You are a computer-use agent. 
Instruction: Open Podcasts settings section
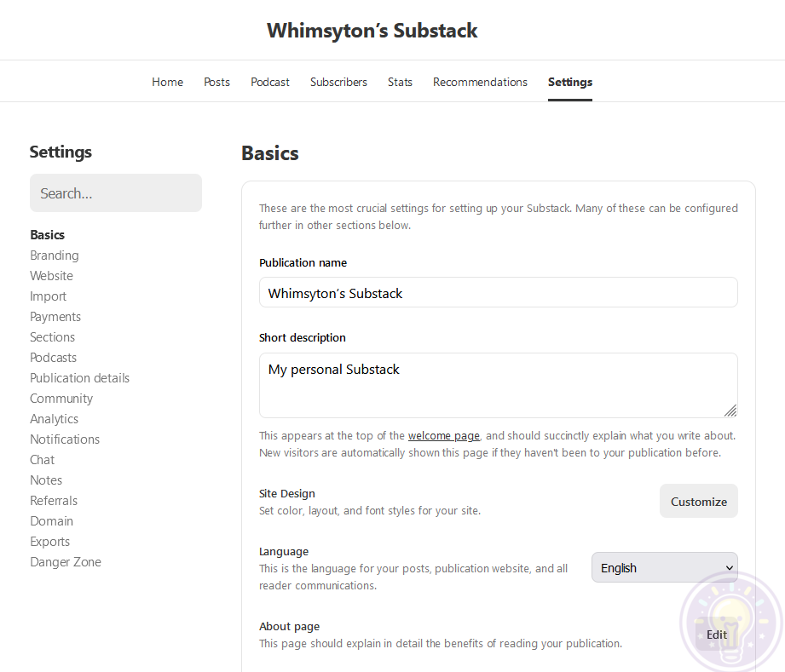tap(53, 358)
